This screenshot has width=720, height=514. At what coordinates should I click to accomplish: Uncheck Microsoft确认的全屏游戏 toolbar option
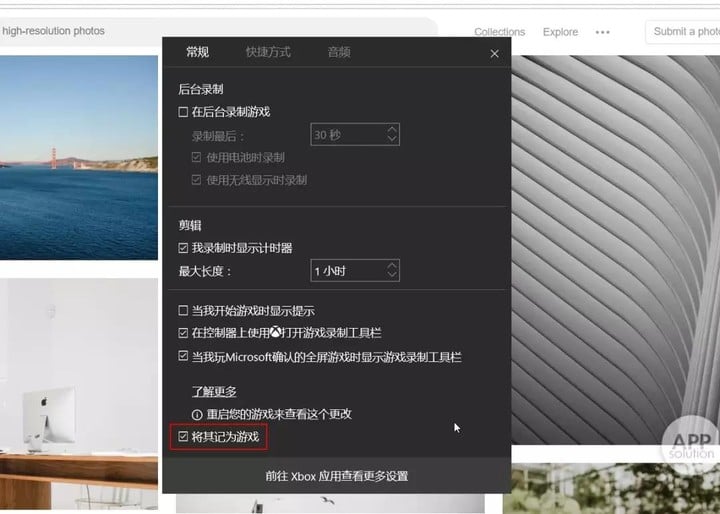coord(183,356)
